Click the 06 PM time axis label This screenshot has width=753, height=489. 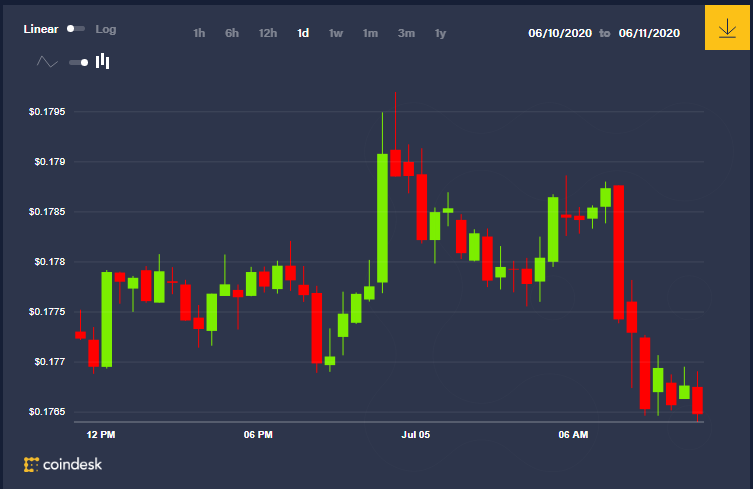258,435
